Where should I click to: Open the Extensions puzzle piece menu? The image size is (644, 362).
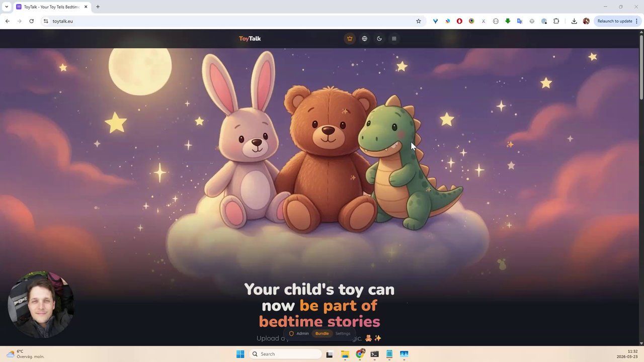pyautogui.click(x=556, y=21)
